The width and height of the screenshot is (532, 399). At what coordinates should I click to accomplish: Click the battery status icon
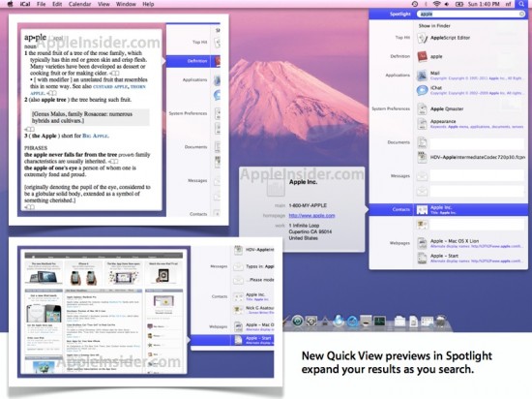459,4
